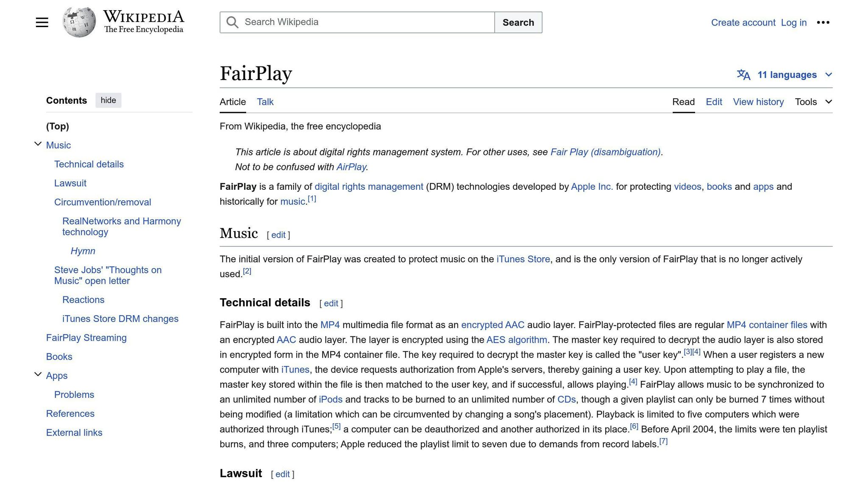Go to Reactions in contents

click(x=83, y=300)
